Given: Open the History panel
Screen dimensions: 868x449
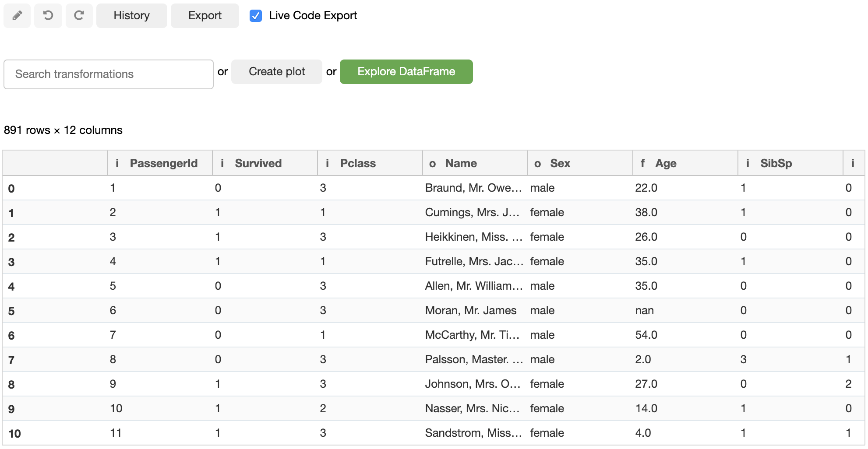Looking at the screenshot, I should click(132, 16).
